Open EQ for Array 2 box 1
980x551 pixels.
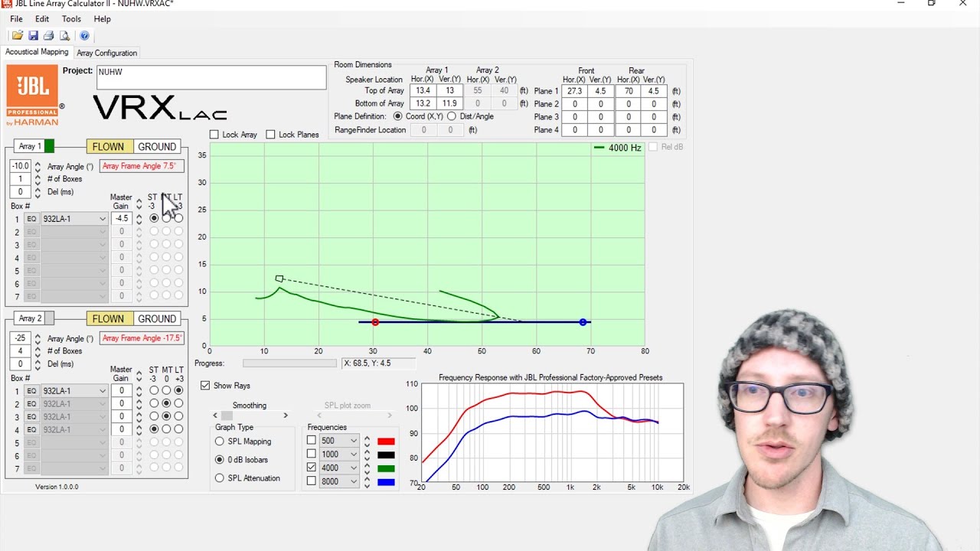click(x=31, y=391)
